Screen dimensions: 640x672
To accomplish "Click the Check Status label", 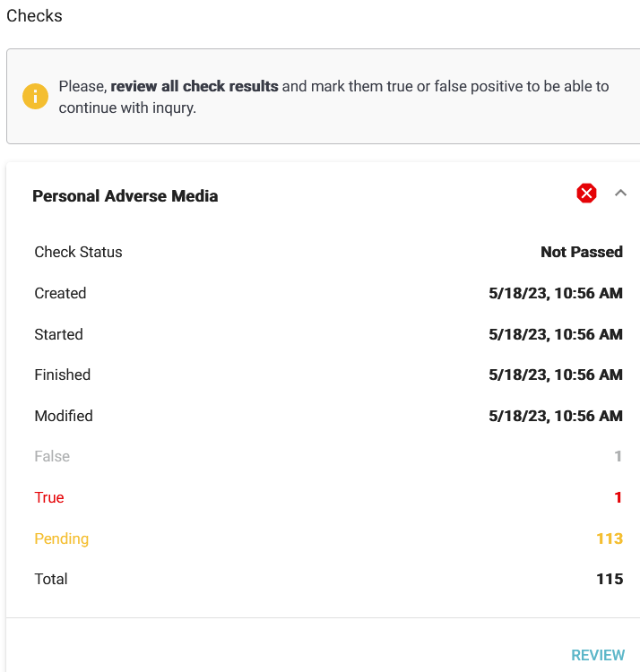I will (78, 252).
